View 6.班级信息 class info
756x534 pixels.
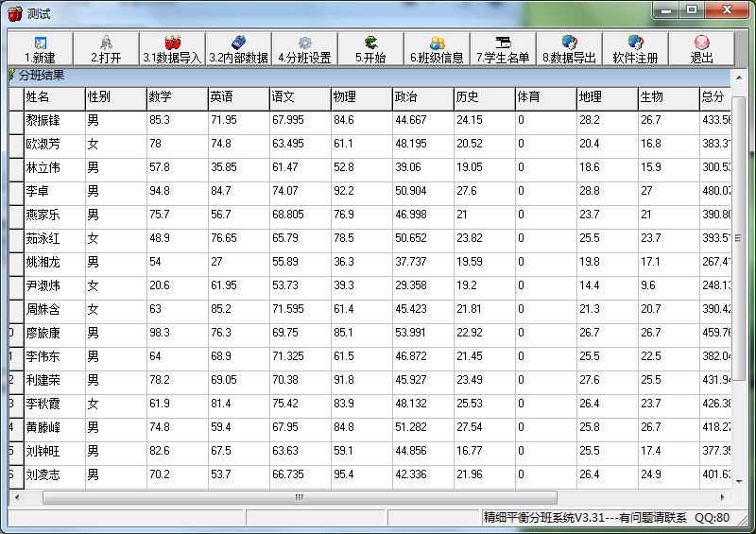(x=437, y=49)
